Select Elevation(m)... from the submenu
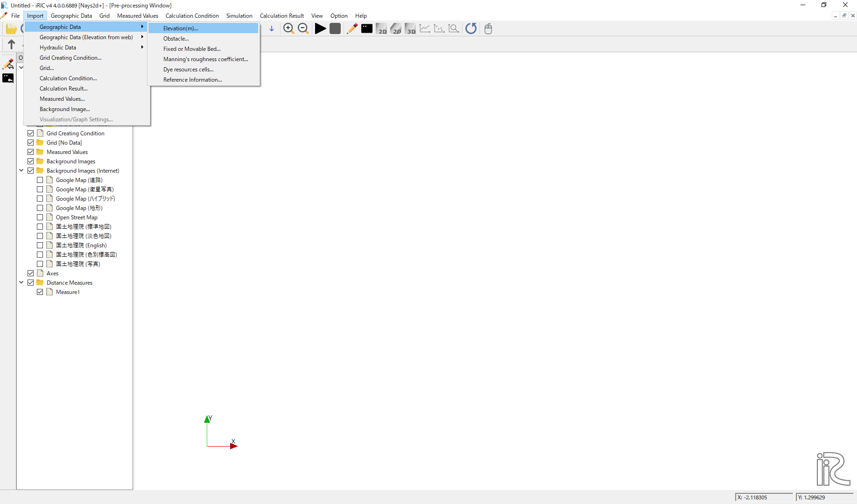 [x=204, y=28]
